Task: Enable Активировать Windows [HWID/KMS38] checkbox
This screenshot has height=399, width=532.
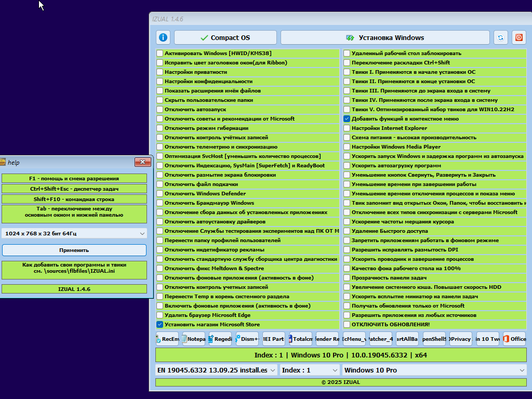Action: pos(160,54)
